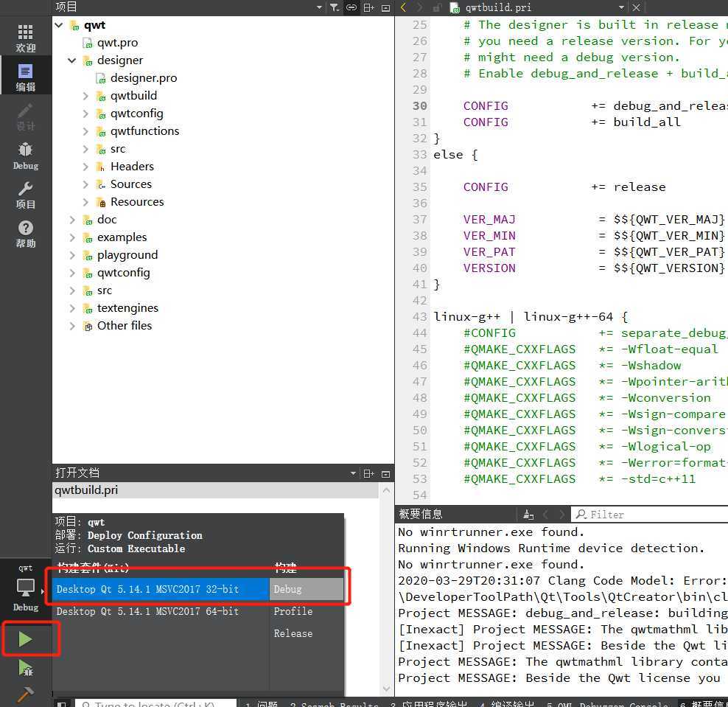This screenshot has width=728, height=707.
Task: Go forward in editor navigation history
Action: [x=419, y=7]
